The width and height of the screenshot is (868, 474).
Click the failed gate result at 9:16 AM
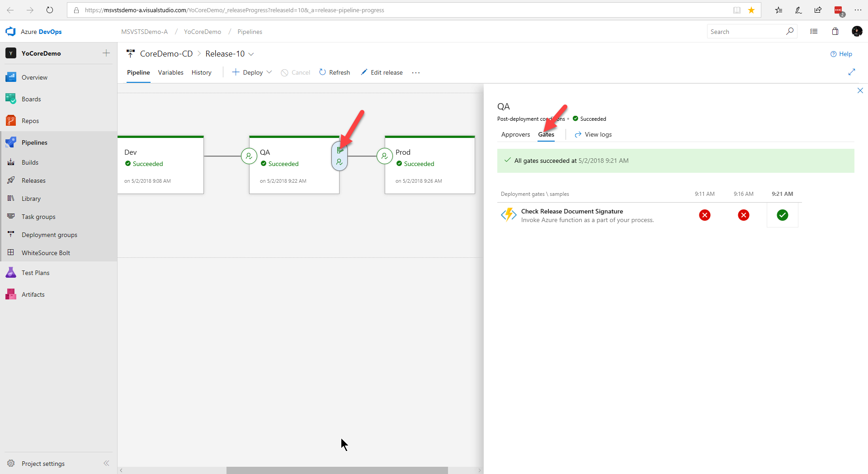point(743,215)
